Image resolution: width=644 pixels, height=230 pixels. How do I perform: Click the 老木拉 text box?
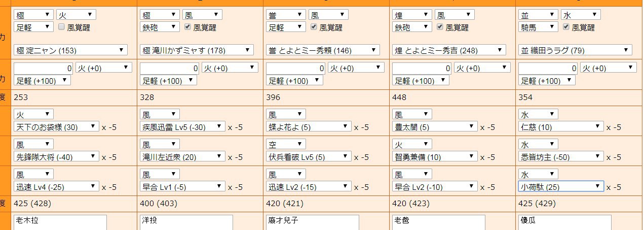pos(60,222)
